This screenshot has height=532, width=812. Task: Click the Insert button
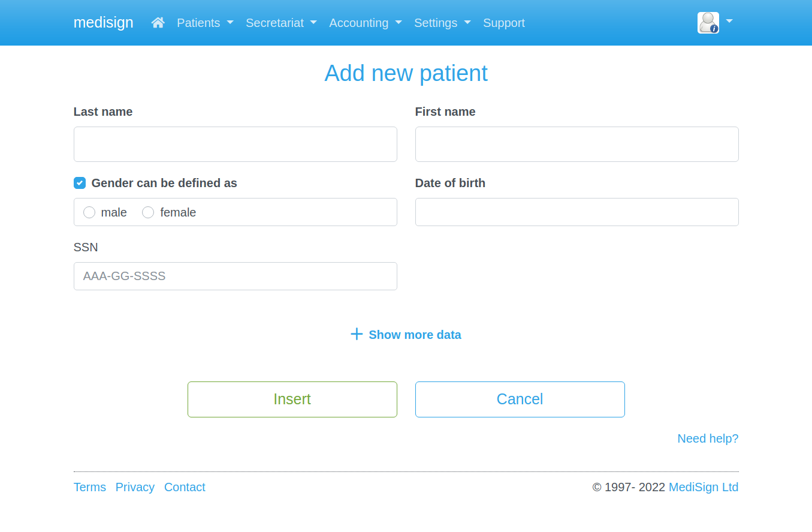click(x=292, y=399)
